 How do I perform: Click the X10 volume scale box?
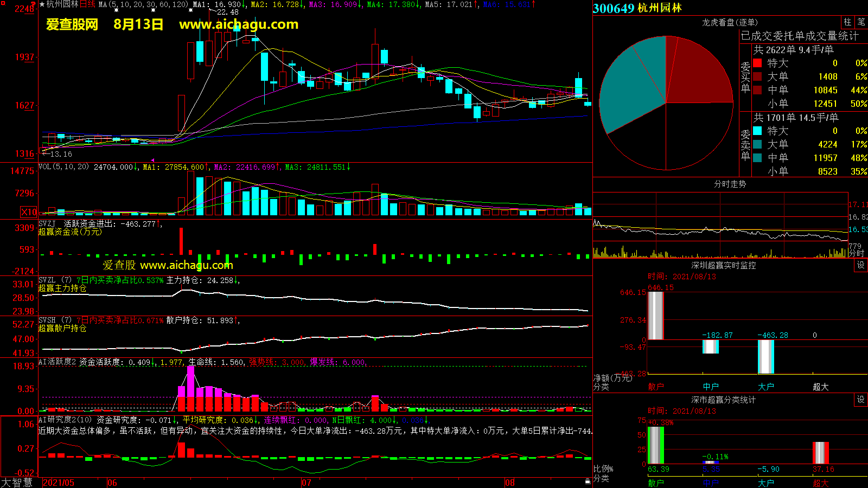click(29, 212)
